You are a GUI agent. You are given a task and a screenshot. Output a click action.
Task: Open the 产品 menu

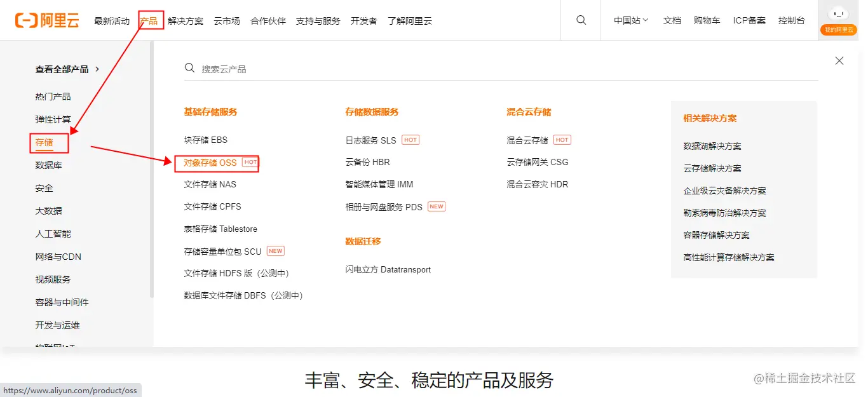pos(149,21)
